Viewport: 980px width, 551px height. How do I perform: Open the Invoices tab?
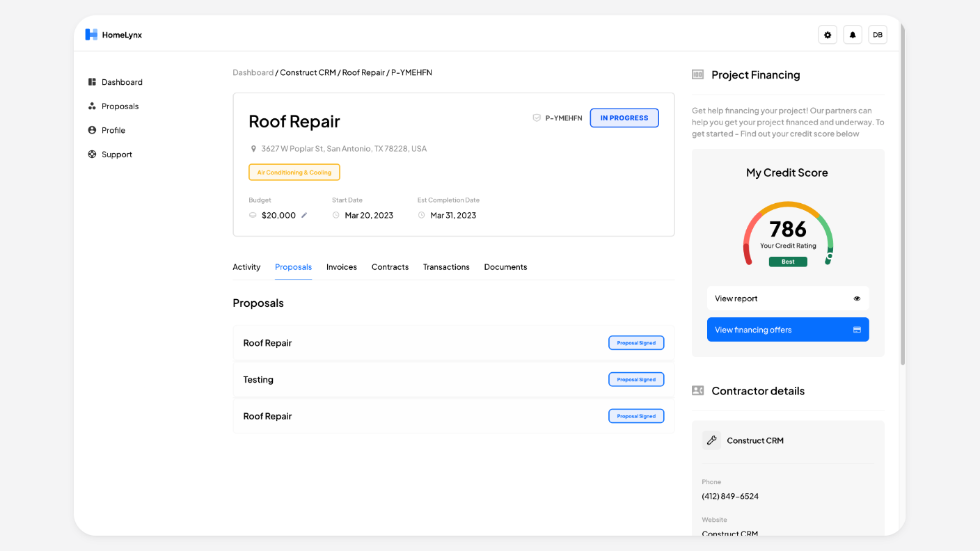(x=342, y=267)
